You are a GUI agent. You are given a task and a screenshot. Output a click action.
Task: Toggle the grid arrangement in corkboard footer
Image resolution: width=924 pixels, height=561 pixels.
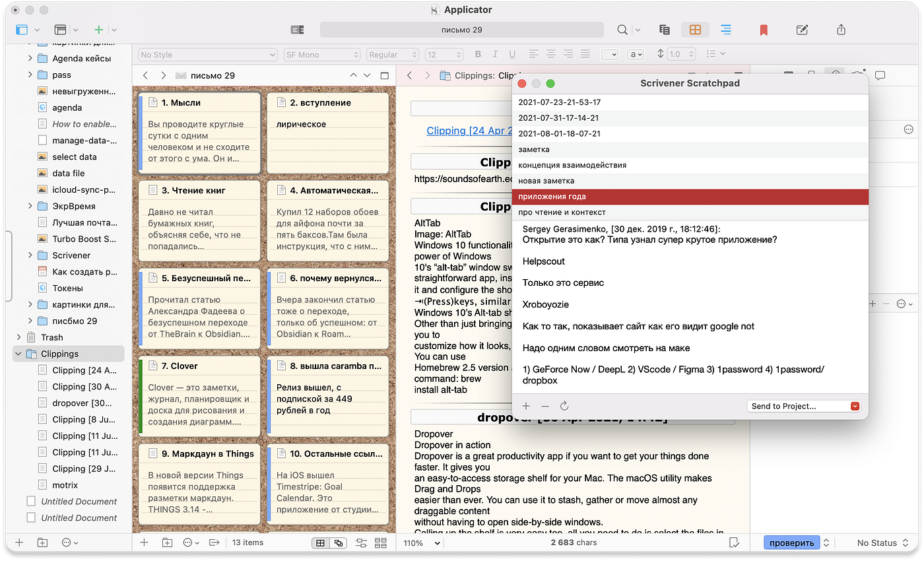click(320, 543)
